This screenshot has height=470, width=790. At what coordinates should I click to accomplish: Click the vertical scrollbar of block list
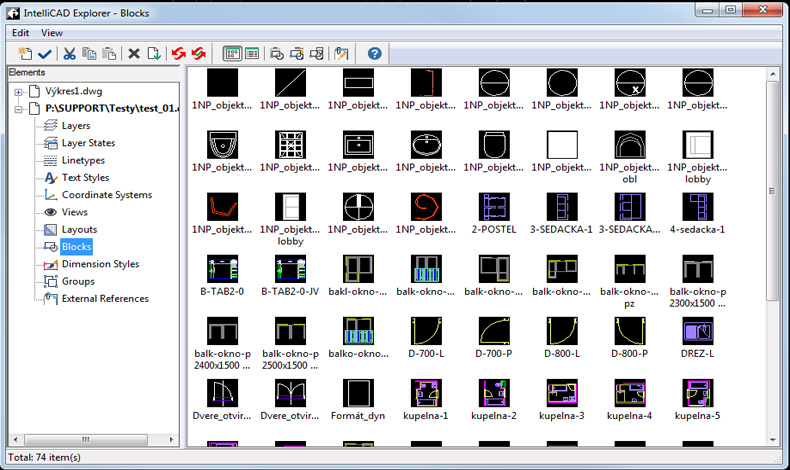773,200
